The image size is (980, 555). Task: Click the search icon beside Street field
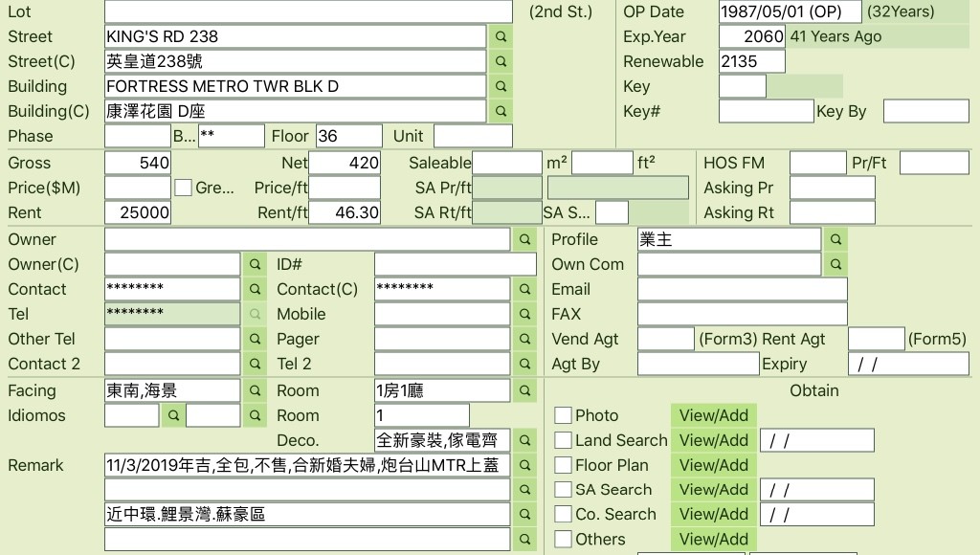tap(500, 36)
